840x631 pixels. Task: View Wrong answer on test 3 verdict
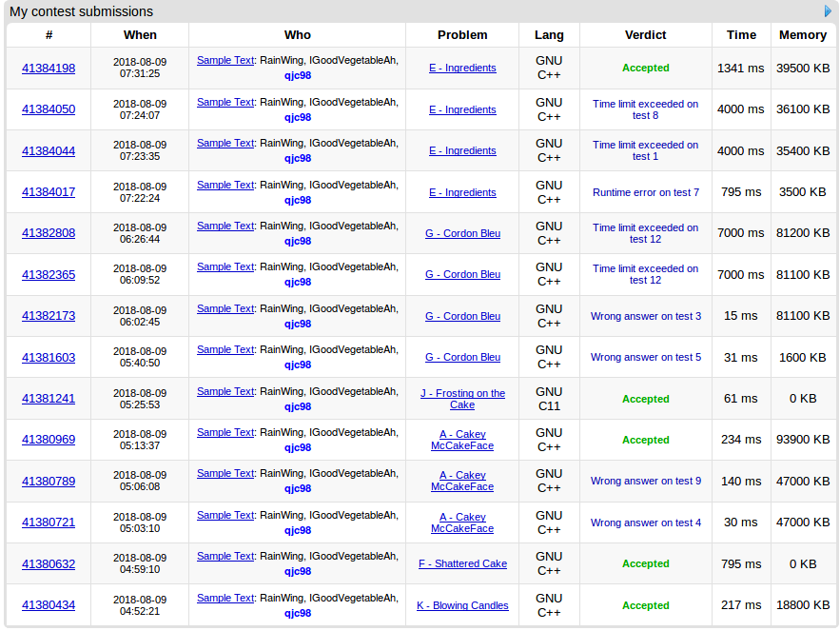645,316
